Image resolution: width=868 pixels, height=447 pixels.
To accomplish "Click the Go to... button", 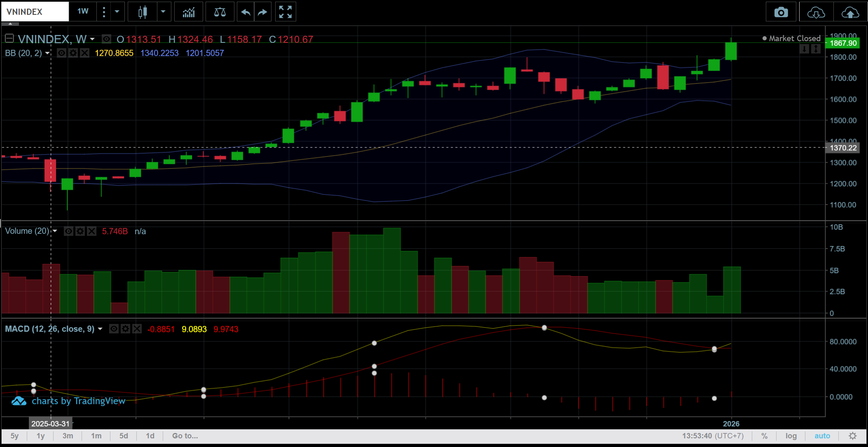I will [185, 436].
